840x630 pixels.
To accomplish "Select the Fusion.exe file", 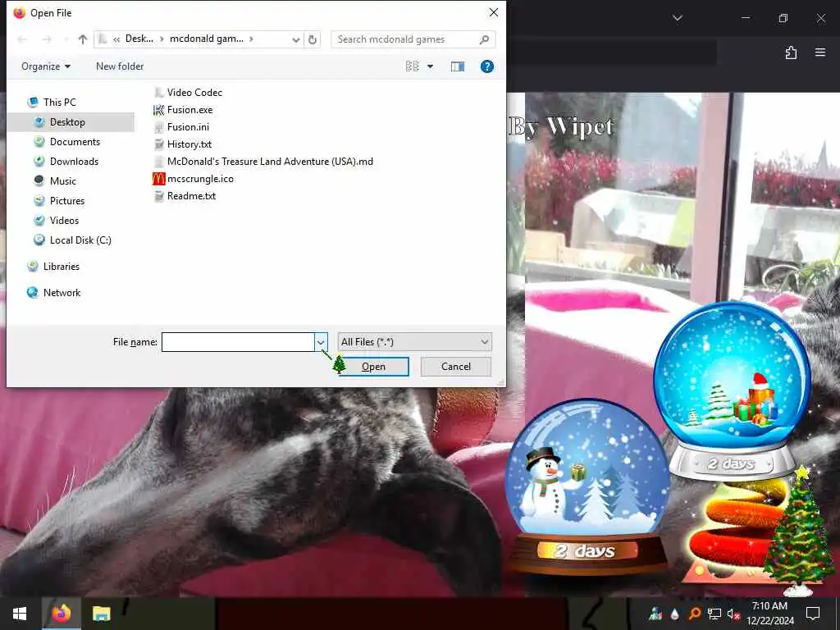I will (189, 110).
